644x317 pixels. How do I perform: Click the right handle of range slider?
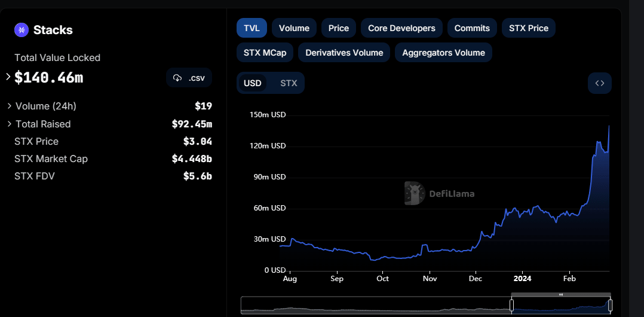(x=610, y=305)
